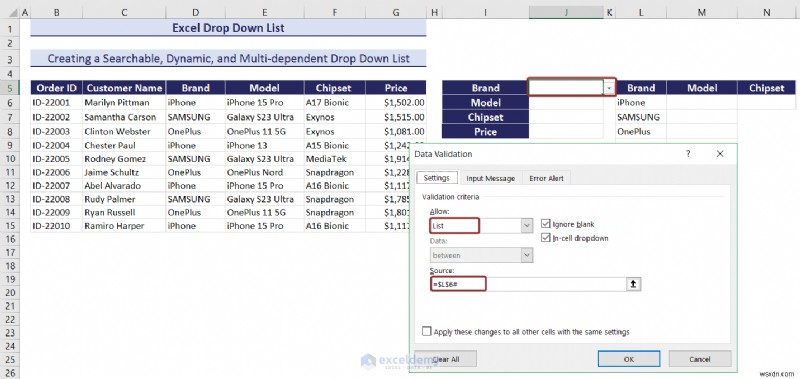Screen dimensions: 800x379
Task: Select column B header
Action: [56, 13]
